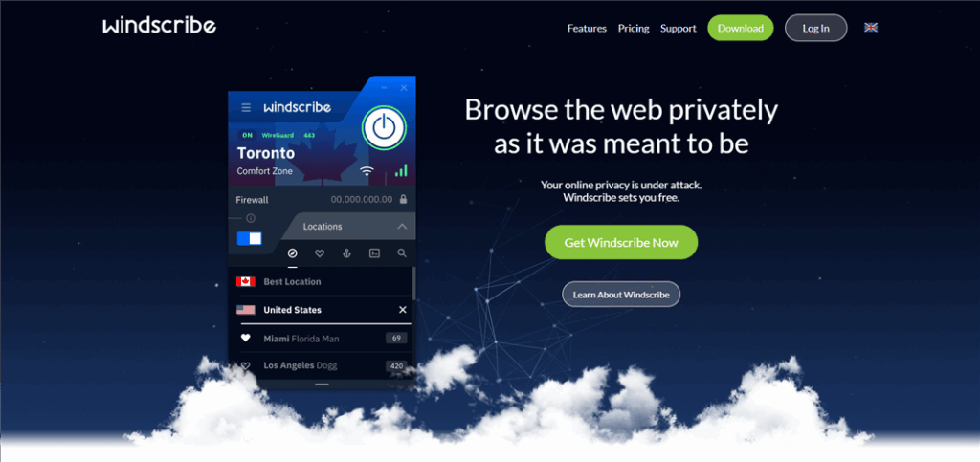980x462 pixels.
Task: Collapse the United States server list
Action: (403, 310)
